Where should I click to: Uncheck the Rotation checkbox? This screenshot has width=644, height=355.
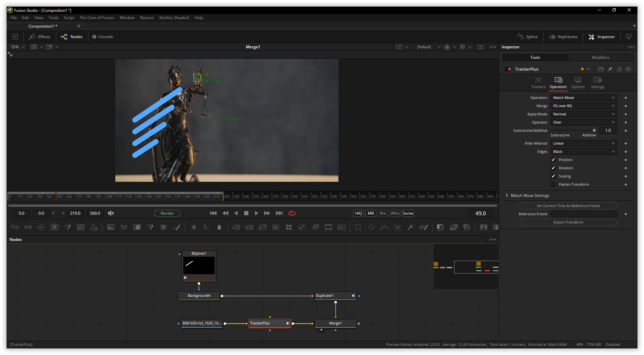click(x=553, y=168)
